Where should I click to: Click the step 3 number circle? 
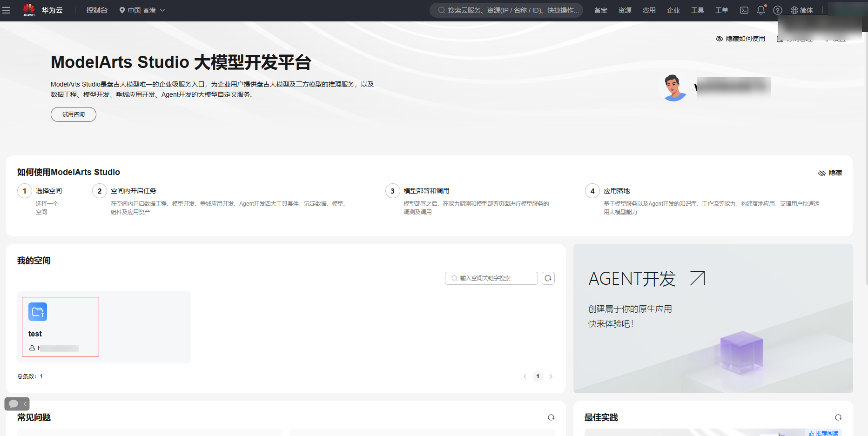[x=393, y=191]
